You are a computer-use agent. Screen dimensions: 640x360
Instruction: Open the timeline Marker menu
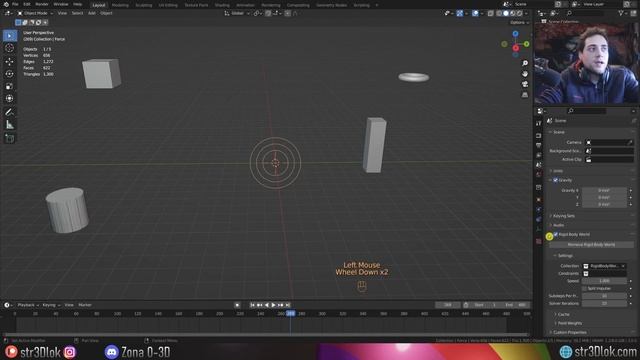85,305
